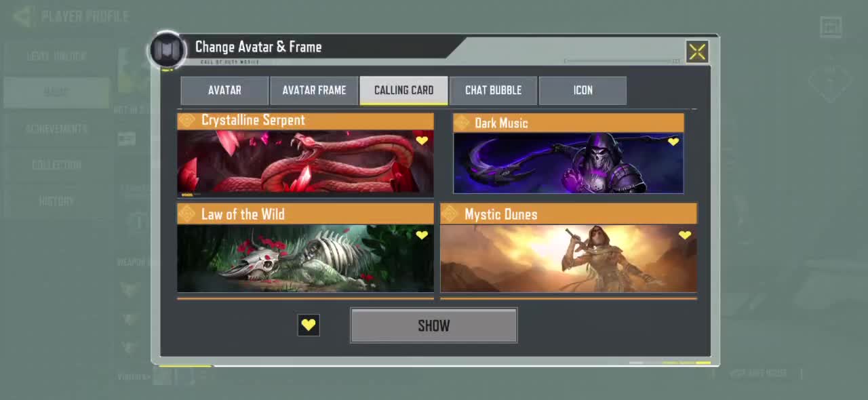Go to the CHAT BUBBLE tab
868x400 pixels.
(493, 90)
